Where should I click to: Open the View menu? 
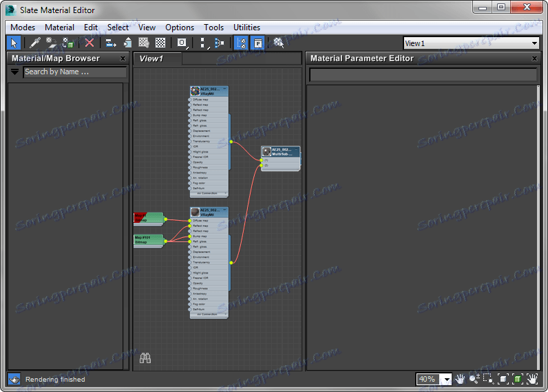(x=147, y=28)
